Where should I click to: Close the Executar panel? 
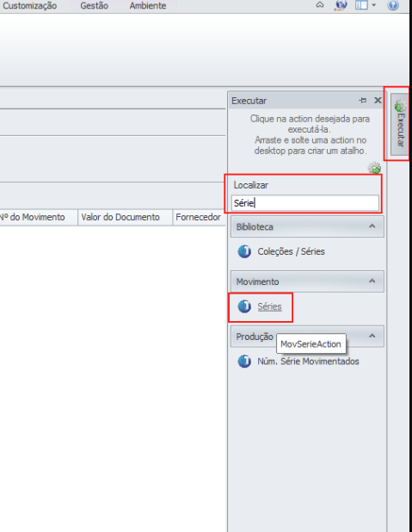[378, 101]
